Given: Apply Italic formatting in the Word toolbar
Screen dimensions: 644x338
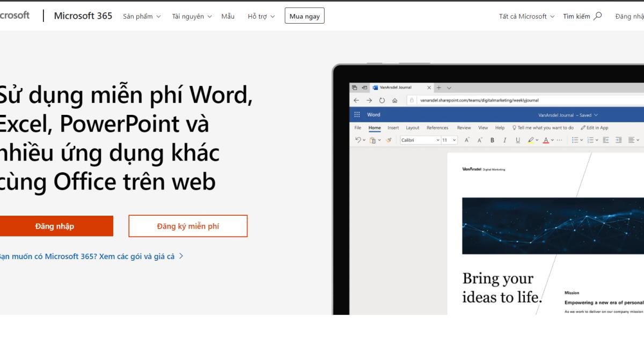Looking at the screenshot, I should pyautogui.click(x=504, y=140).
